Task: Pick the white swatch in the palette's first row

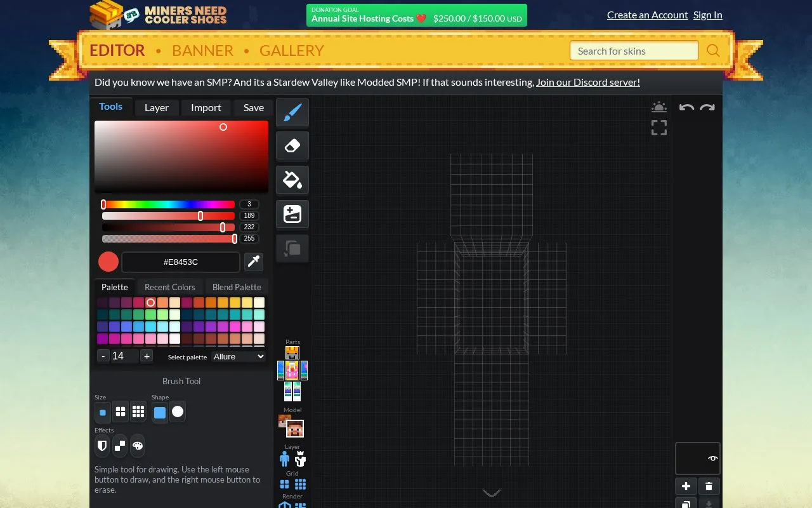Action: click(x=259, y=302)
